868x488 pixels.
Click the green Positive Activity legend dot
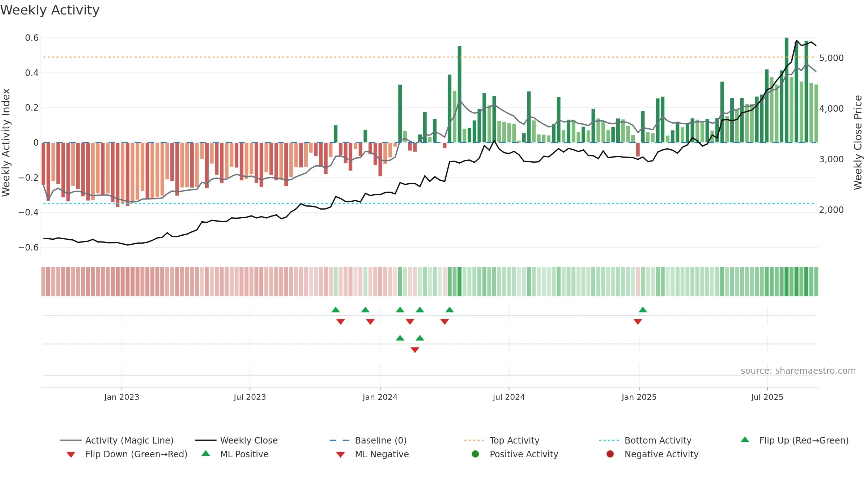476,454
